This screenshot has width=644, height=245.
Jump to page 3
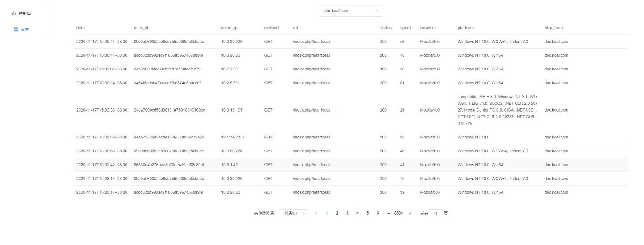pos(347,213)
